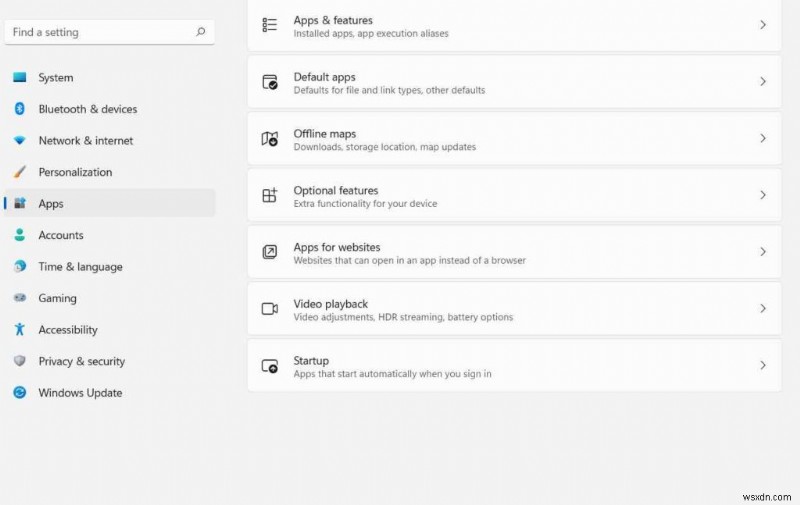The width and height of the screenshot is (800, 505).
Task: Select Personalization in sidebar
Action: 110,172
